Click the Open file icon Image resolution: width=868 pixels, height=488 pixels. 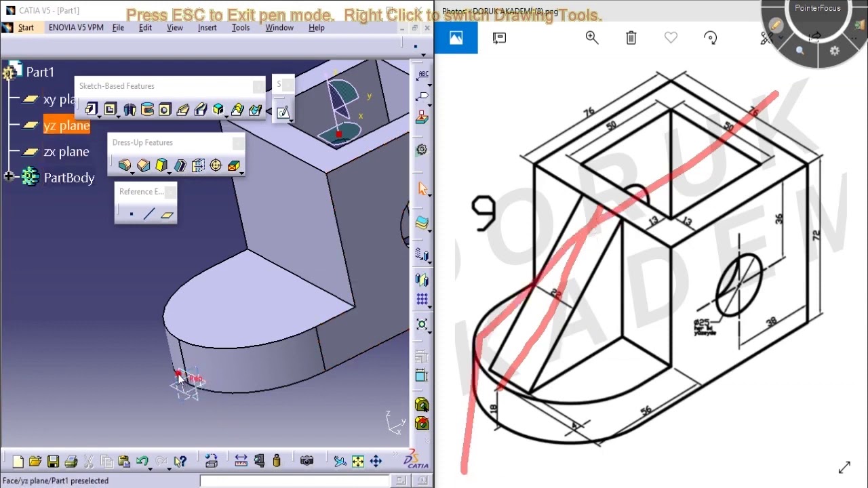(x=35, y=462)
